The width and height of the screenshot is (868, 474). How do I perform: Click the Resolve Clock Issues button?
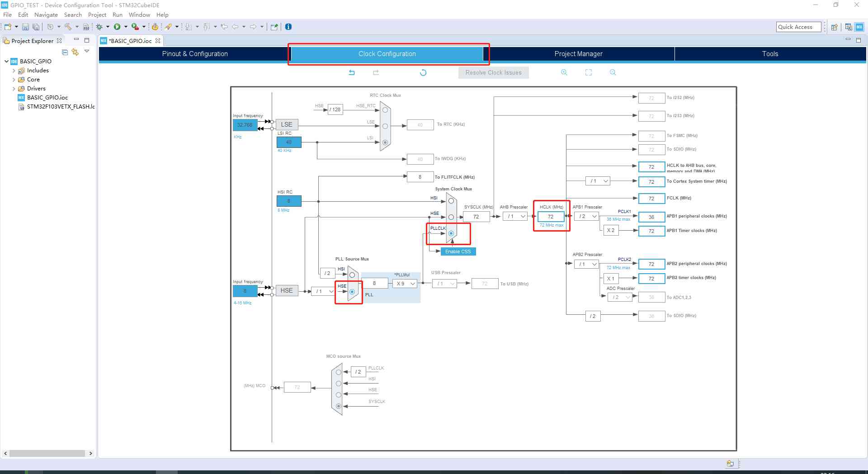point(494,72)
